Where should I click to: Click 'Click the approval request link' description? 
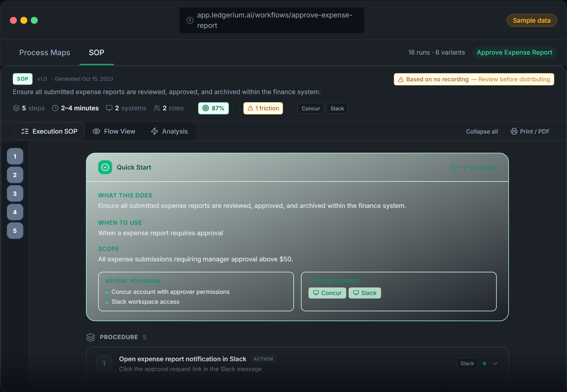point(190,369)
